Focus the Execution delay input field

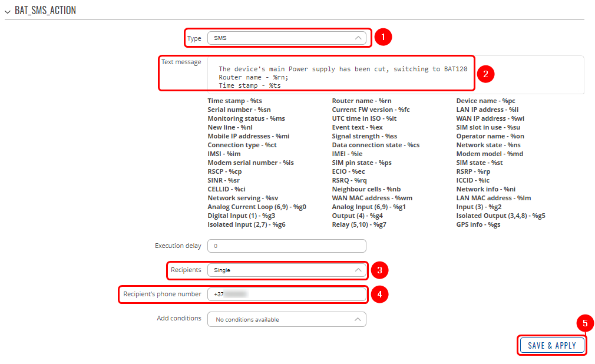click(x=286, y=246)
